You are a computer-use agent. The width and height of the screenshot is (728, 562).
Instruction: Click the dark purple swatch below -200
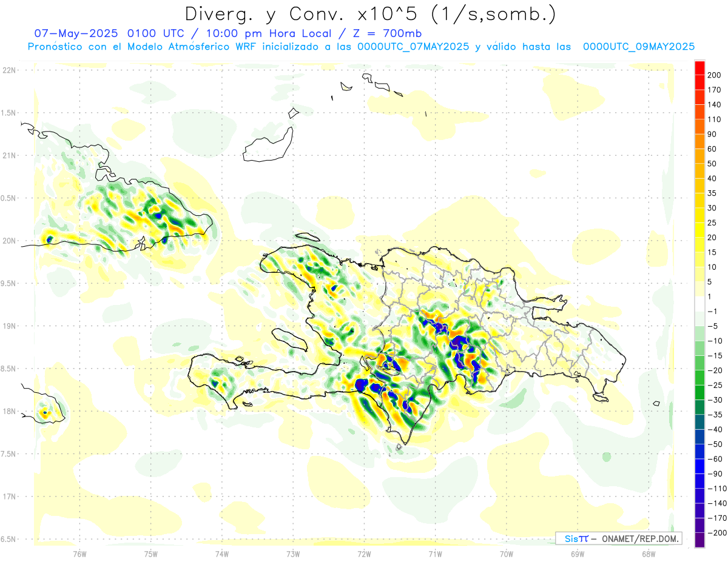coord(699,540)
